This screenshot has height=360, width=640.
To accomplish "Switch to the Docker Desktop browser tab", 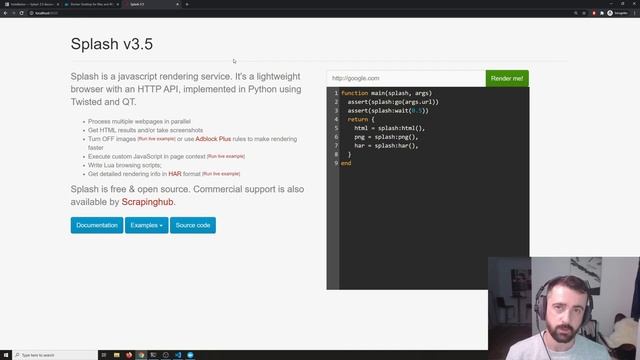I will pos(91,4).
